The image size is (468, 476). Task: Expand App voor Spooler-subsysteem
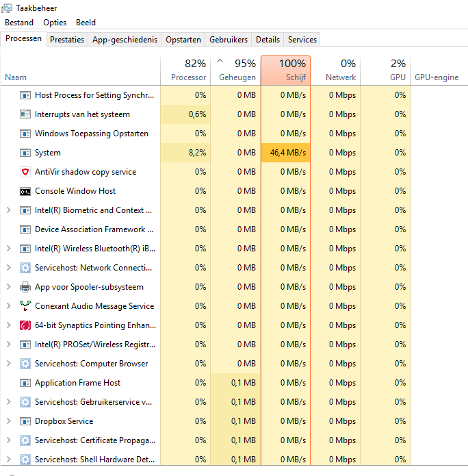(x=9, y=286)
